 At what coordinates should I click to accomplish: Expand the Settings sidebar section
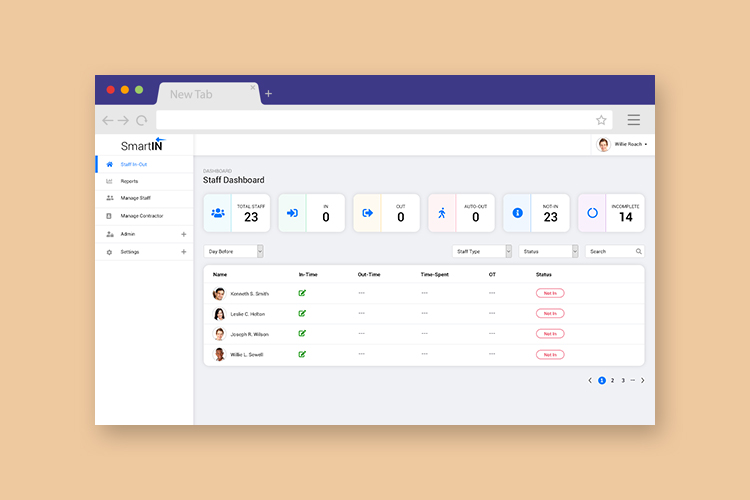pyautogui.click(x=183, y=252)
